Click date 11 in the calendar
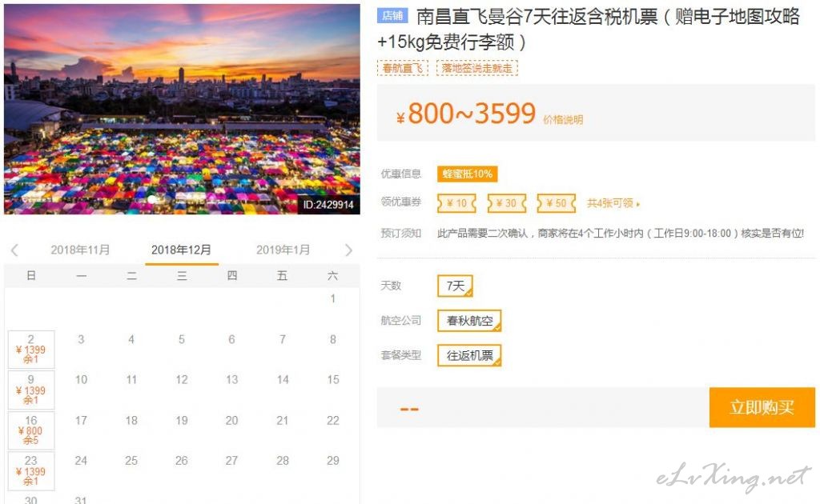820x504 pixels. pos(131,380)
